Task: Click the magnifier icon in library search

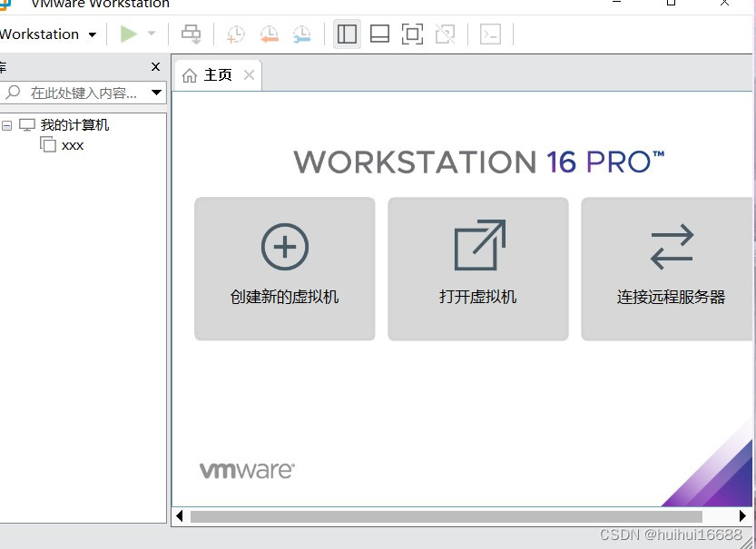Action: 13,92
